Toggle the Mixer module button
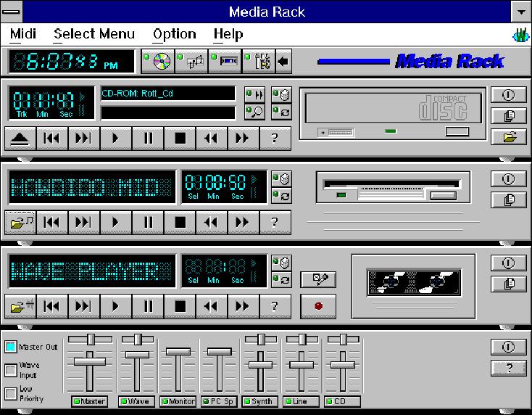532x415 pixels. pos(258,61)
